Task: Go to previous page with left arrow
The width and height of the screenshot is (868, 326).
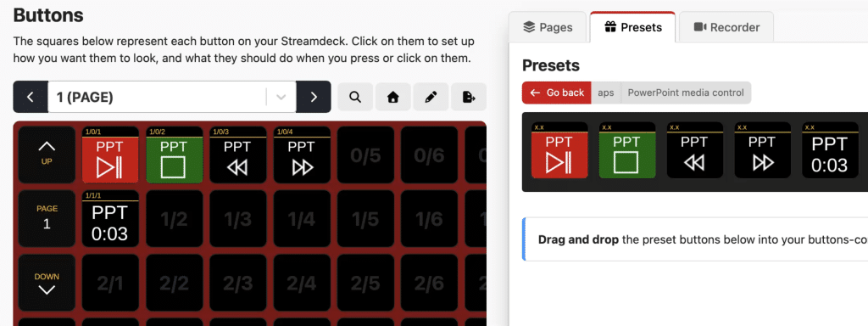Action: 31,97
